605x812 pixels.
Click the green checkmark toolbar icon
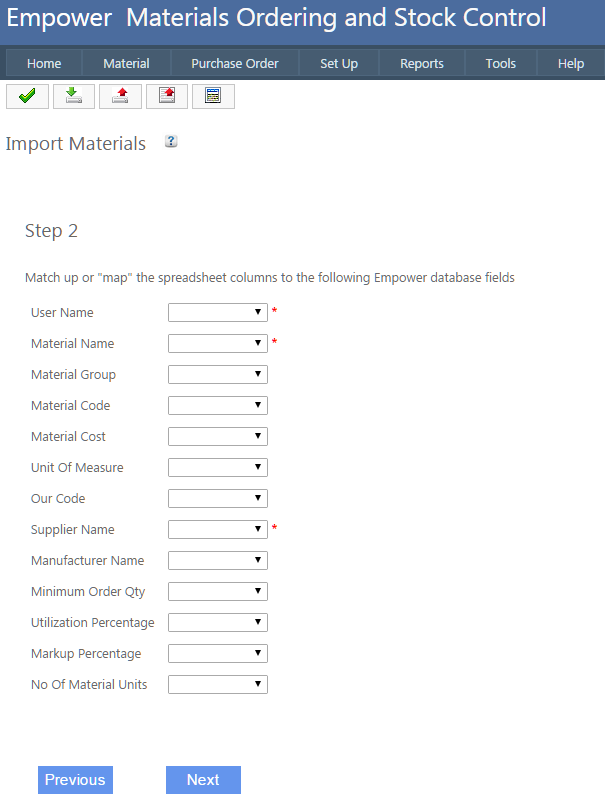pos(27,96)
